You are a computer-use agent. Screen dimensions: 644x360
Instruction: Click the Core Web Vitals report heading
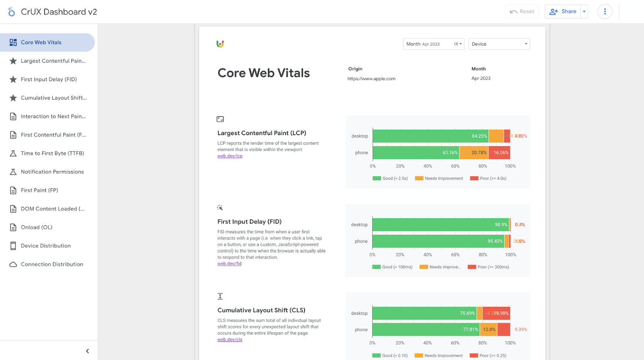(264, 73)
